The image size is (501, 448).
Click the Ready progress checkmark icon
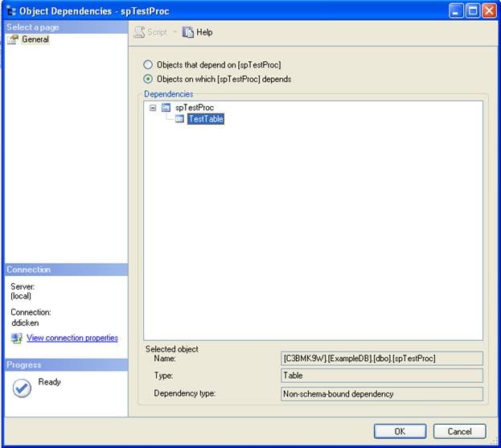pyautogui.click(x=22, y=388)
